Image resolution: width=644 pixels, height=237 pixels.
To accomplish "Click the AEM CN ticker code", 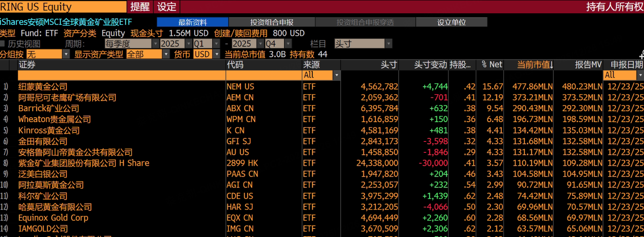I will pyautogui.click(x=240, y=98).
